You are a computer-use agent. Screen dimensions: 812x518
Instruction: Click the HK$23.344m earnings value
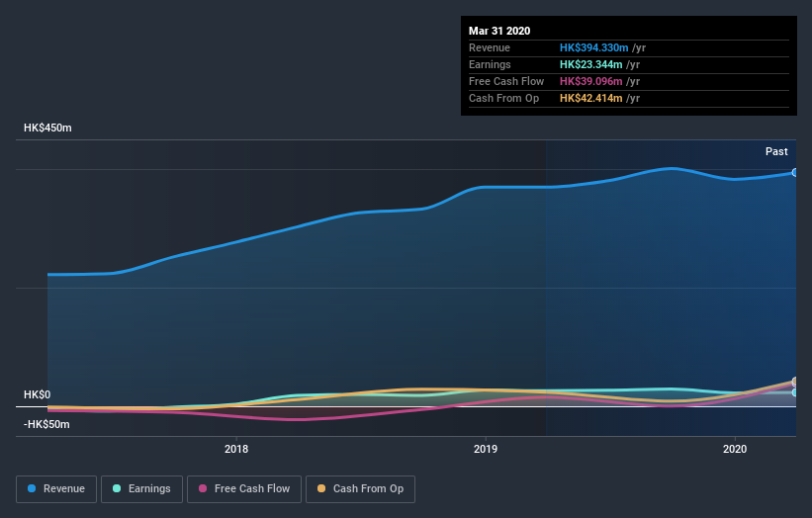click(590, 64)
